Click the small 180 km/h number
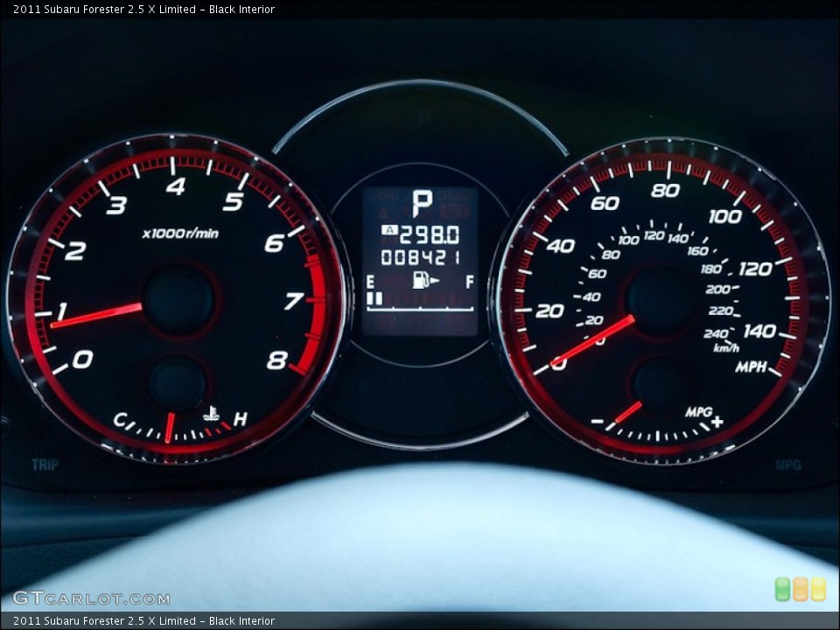This screenshot has width=840, height=630. [710, 269]
